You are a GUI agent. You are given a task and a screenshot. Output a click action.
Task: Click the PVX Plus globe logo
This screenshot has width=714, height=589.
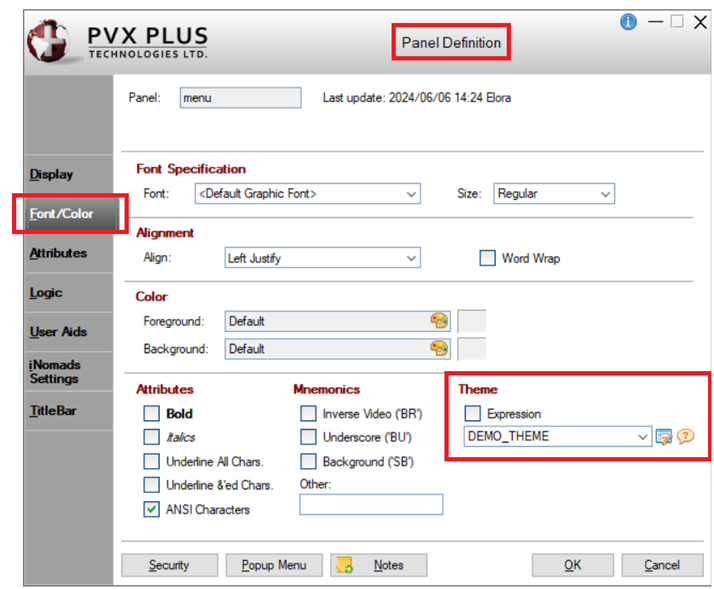47,42
